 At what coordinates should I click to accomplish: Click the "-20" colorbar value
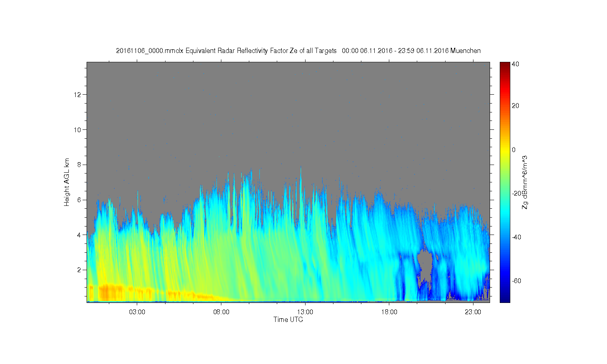(x=517, y=193)
